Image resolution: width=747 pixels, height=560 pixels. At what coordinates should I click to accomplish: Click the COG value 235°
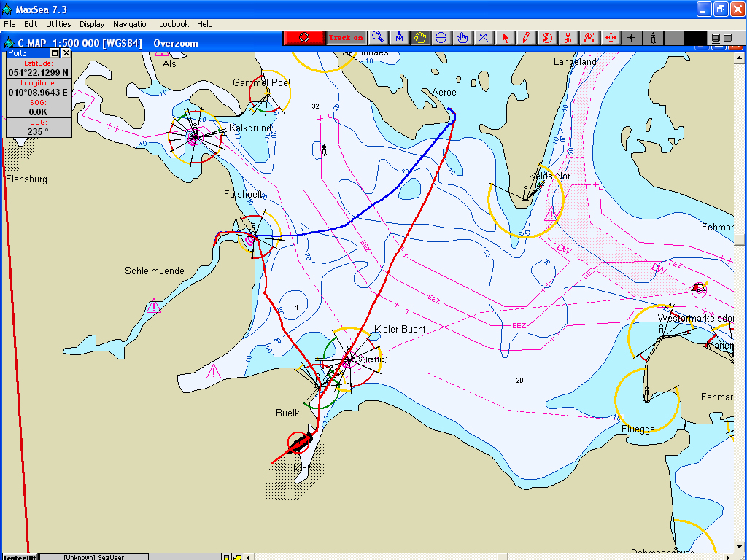coord(39,131)
